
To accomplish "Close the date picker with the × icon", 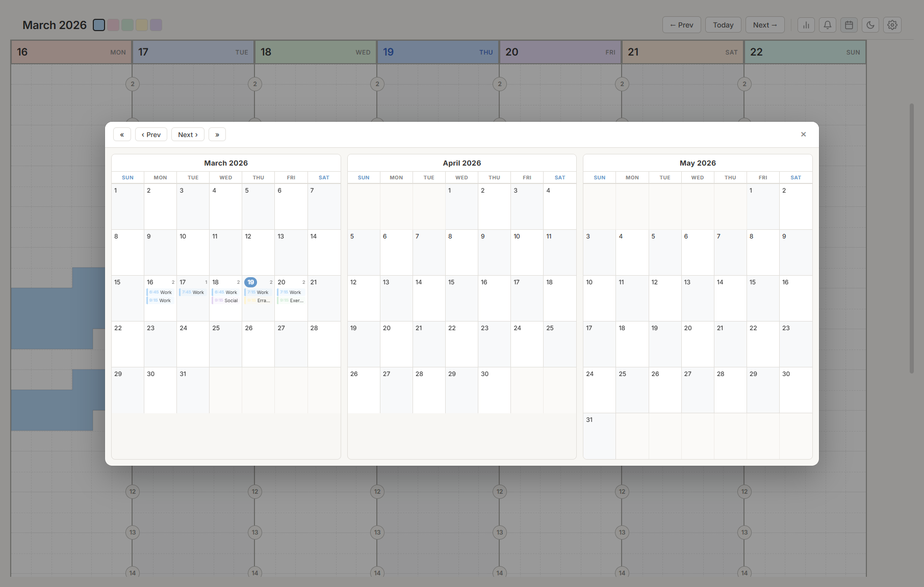I will [803, 134].
